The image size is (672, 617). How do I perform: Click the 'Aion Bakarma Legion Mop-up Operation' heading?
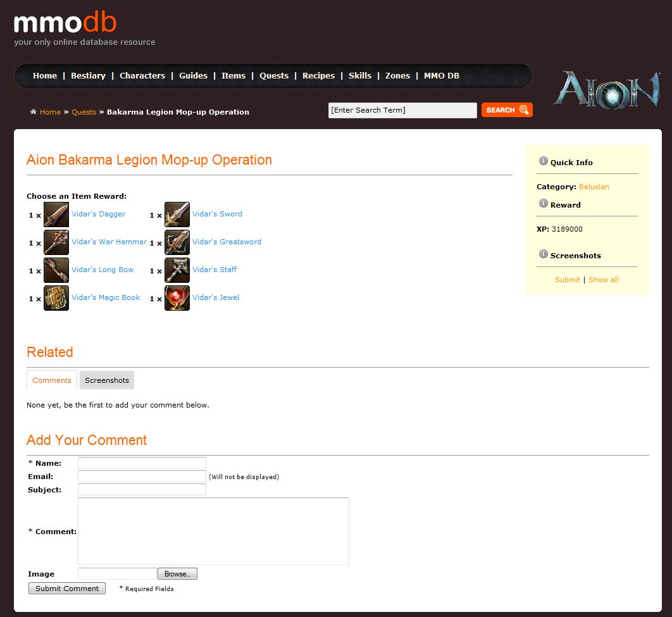149,160
